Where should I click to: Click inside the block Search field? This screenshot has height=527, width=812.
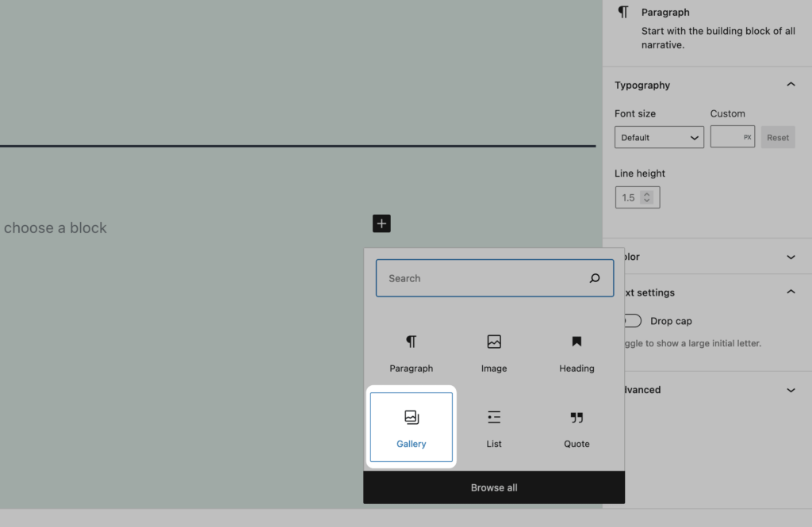(x=476, y=278)
